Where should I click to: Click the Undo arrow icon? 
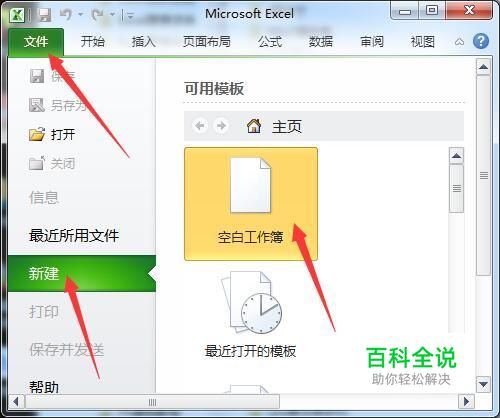pos(66,14)
